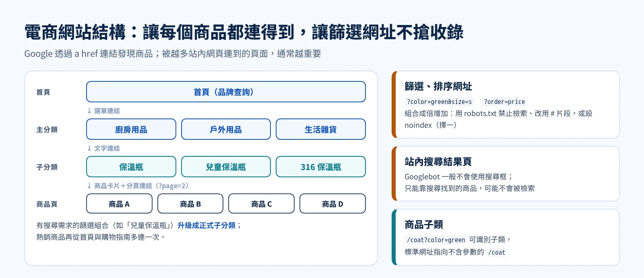Click the 篩選、排序網址 card heading
The width and height of the screenshot is (644, 278).
(438, 86)
